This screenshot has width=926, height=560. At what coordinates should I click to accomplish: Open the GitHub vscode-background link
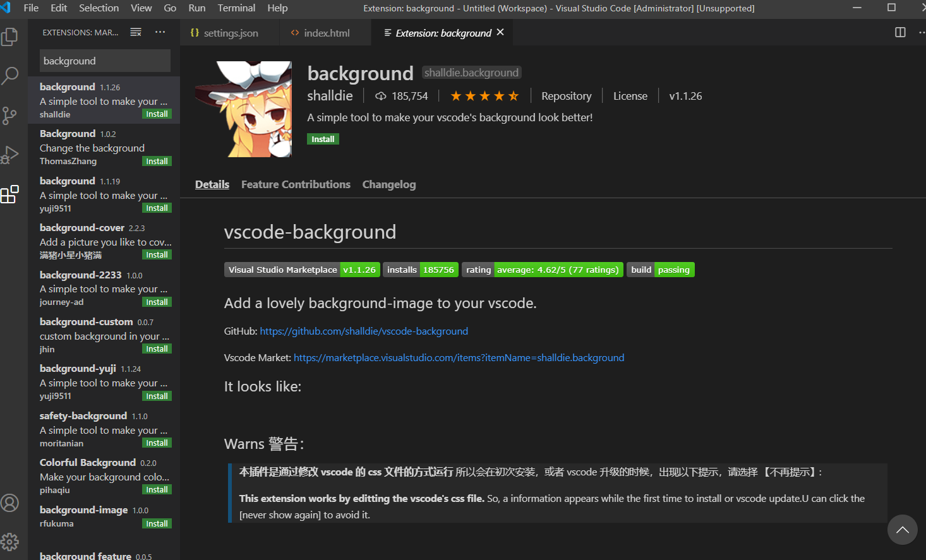click(364, 331)
